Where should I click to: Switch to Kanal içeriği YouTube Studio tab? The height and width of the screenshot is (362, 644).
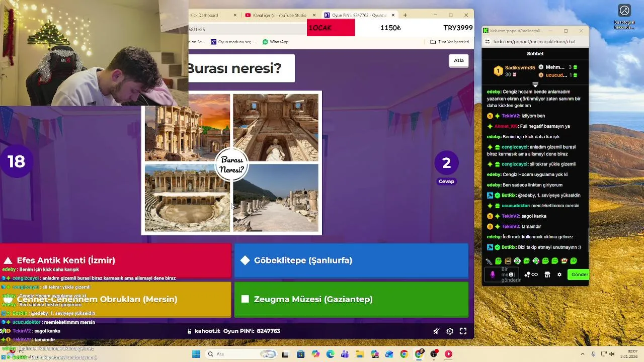281,15
